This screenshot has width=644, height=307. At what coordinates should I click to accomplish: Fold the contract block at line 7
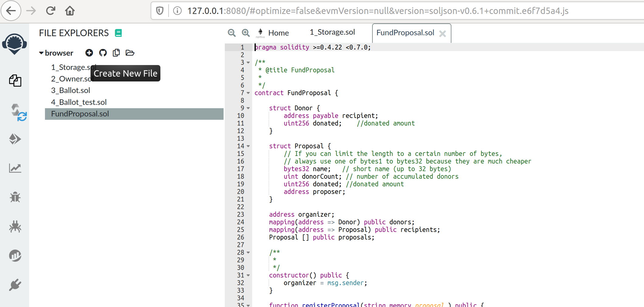[x=248, y=93]
